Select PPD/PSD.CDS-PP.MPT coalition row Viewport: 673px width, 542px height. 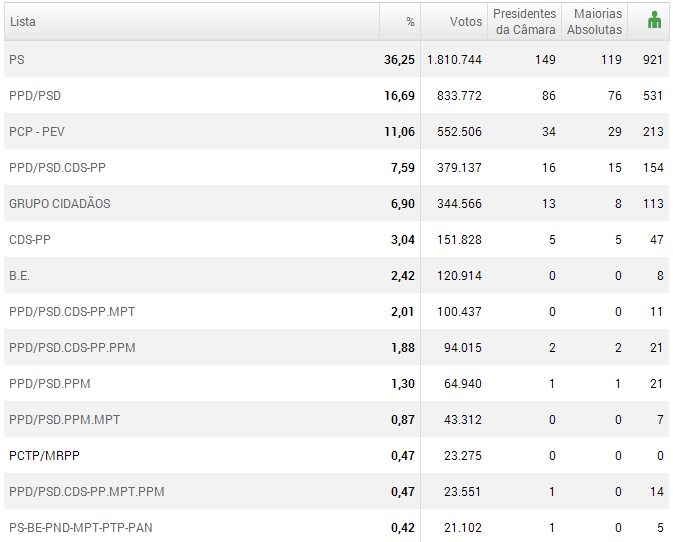pyautogui.click(x=72, y=312)
